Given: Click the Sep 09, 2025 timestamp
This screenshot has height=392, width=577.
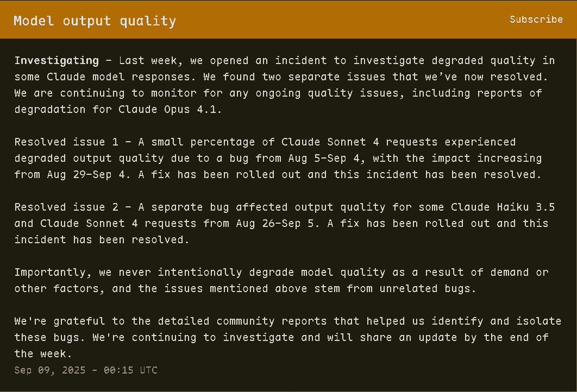Looking at the screenshot, I should (x=50, y=370).
